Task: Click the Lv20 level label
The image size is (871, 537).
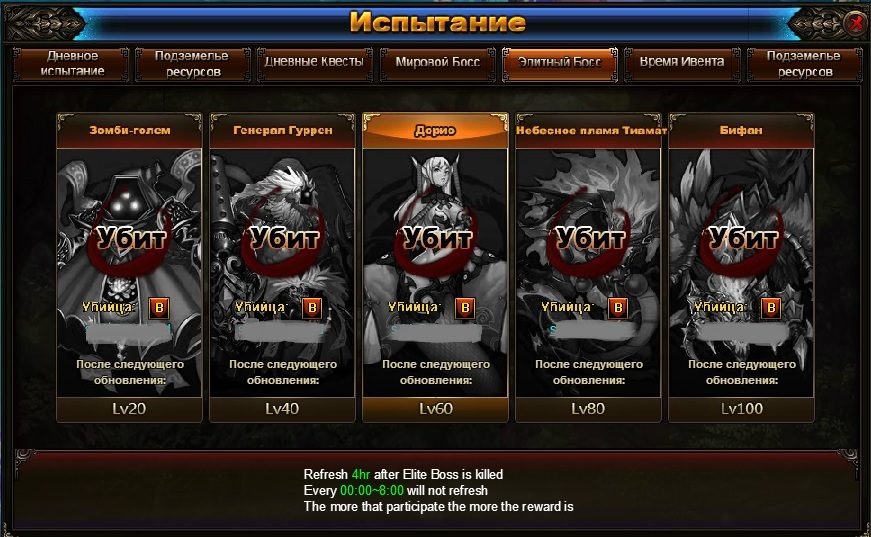Action: [x=129, y=409]
